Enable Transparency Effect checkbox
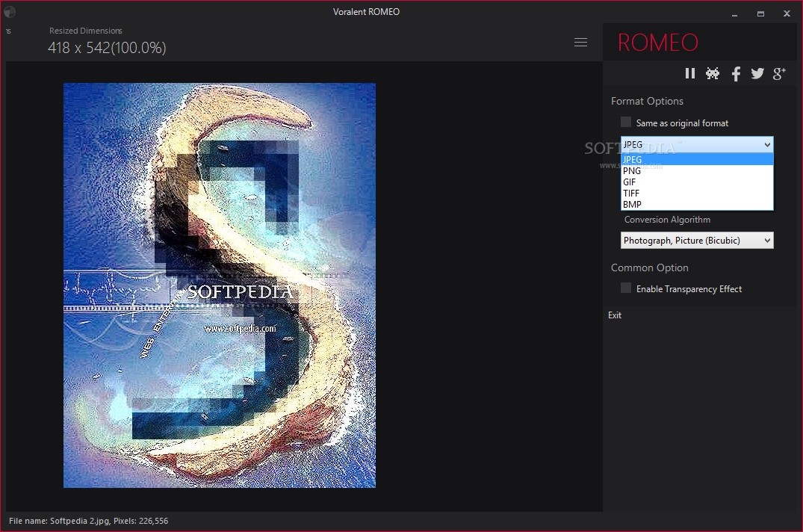The image size is (803, 532). 626,288
